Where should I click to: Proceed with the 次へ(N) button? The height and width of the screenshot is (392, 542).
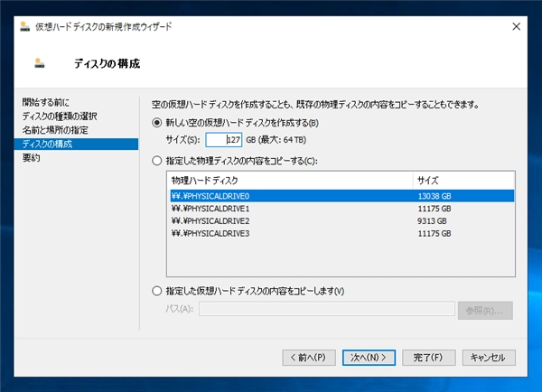(369, 358)
